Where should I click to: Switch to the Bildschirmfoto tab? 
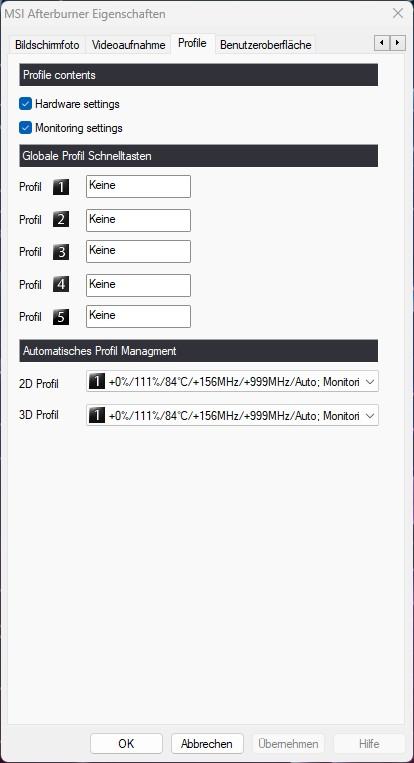[47, 45]
